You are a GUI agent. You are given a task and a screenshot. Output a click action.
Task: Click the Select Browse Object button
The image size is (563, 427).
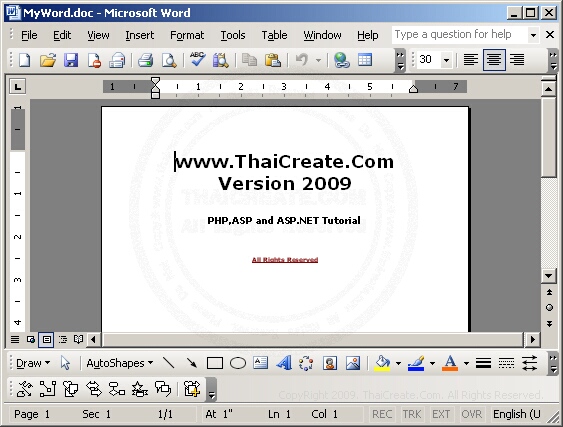tap(549, 308)
